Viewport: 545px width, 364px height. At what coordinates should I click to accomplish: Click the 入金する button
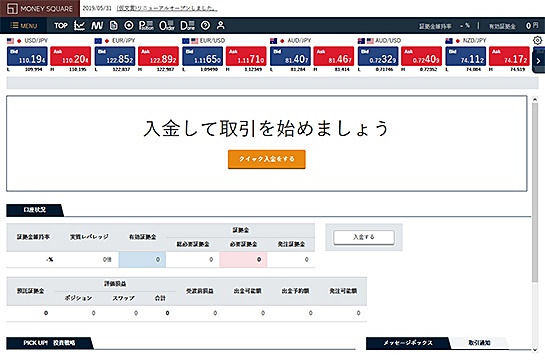point(364,237)
